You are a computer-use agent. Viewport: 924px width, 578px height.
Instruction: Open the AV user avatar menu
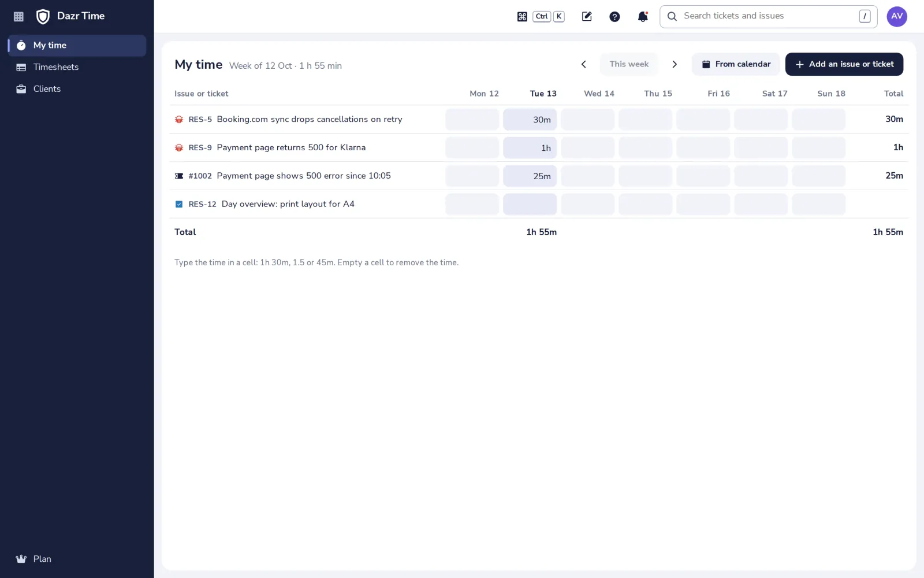coord(897,17)
